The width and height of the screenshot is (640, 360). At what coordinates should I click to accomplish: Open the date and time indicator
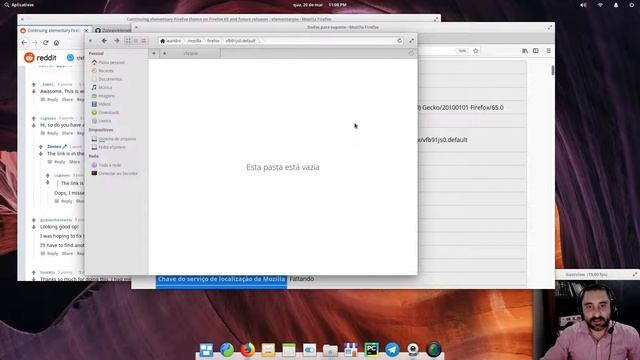point(320,5)
